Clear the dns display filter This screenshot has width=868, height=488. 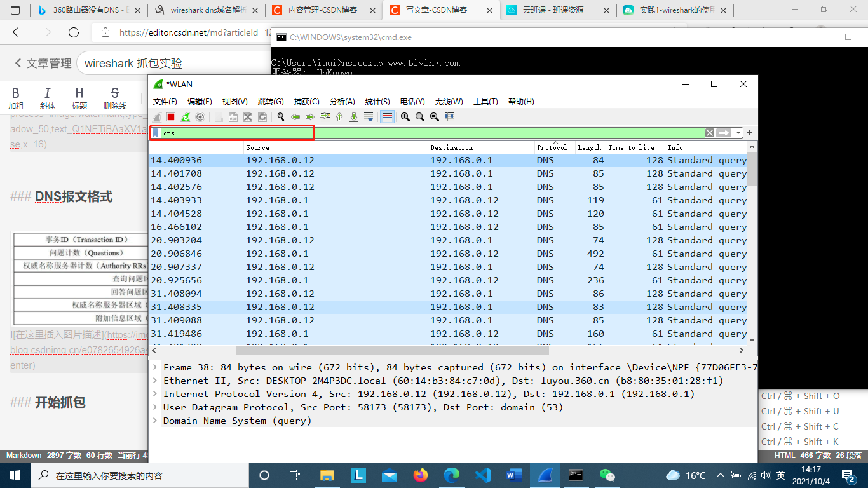point(710,133)
